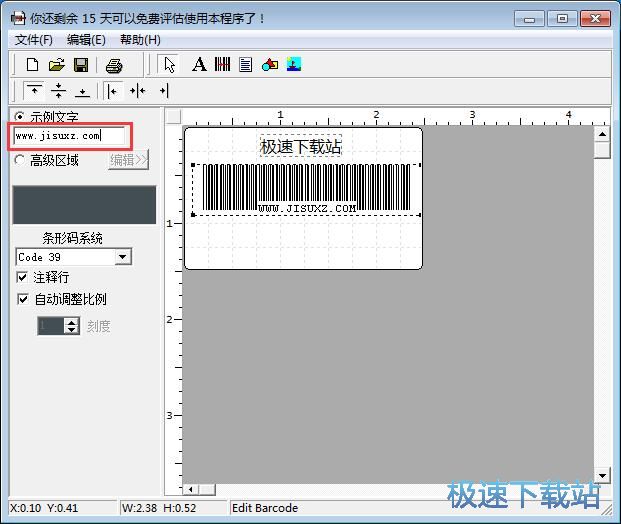621x524 pixels.
Task: Open the 文件(F) menu
Action: coord(34,39)
